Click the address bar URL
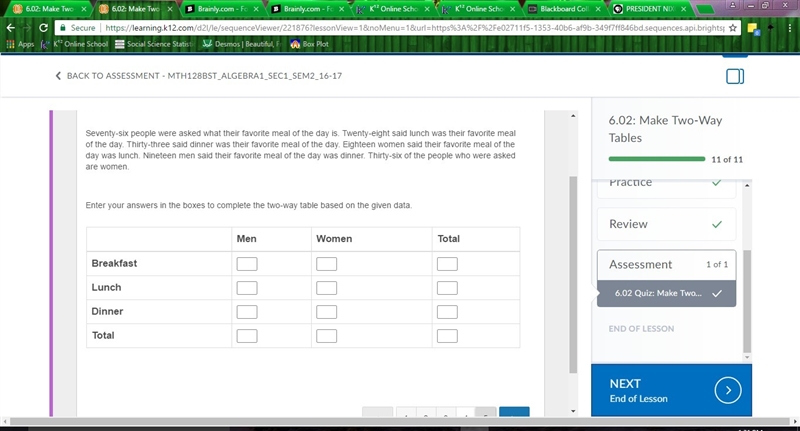The width and height of the screenshot is (800, 431). coord(414,28)
